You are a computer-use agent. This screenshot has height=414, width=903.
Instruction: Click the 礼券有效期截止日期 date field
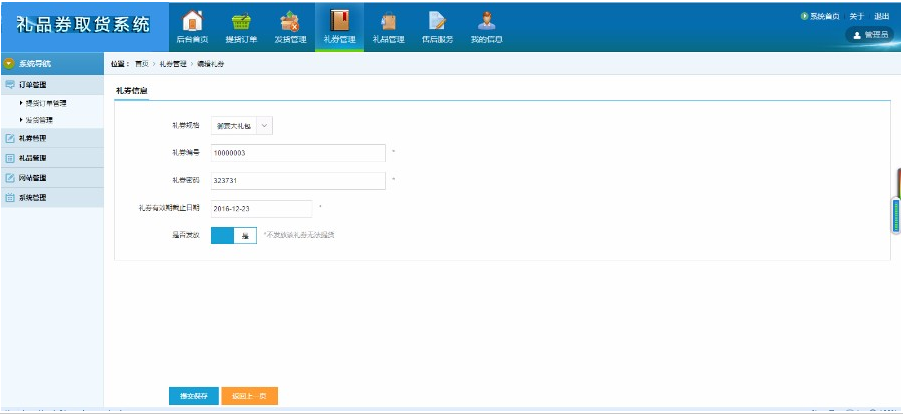(262, 208)
